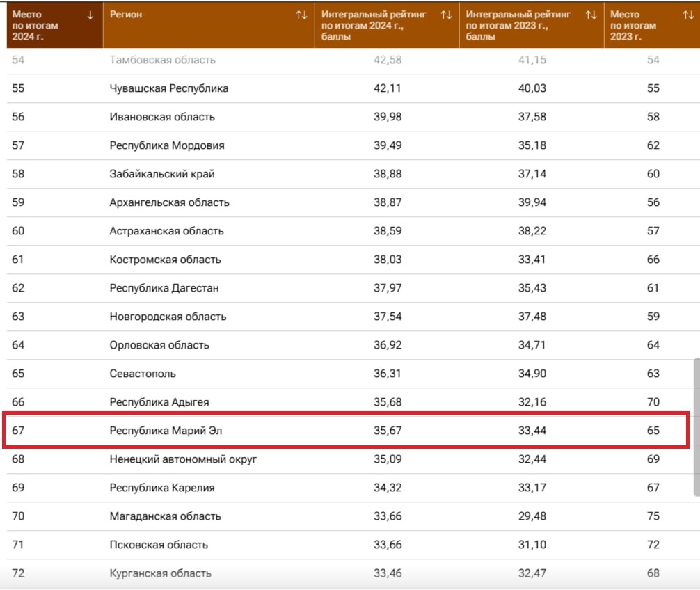The height and width of the screenshot is (590, 700).
Task: Select Костромская область region name
Action: 165,260
